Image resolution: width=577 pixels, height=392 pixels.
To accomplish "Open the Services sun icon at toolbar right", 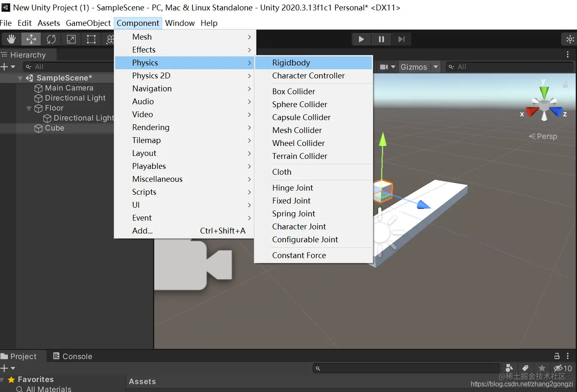I will [x=570, y=39].
